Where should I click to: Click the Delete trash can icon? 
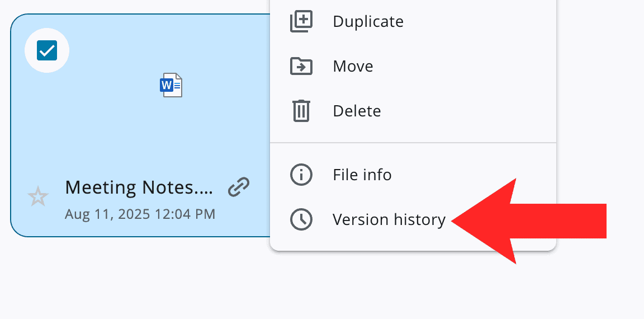click(x=301, y=111)
